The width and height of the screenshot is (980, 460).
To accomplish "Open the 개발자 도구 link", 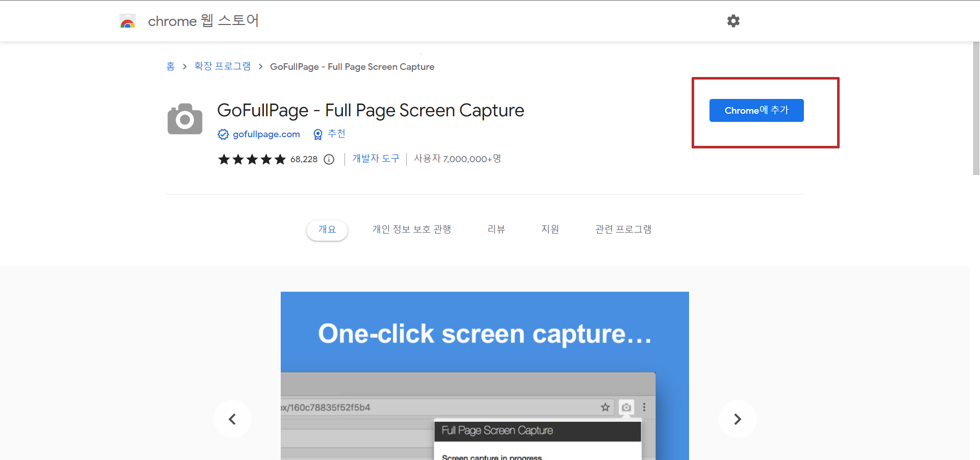I will [x=376, y=159].
